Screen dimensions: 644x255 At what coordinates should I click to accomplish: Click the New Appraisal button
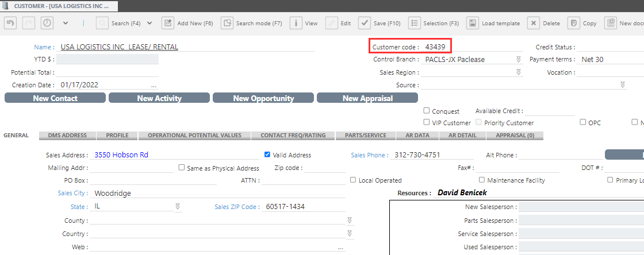pyautogui.click(x=367, y=98)
